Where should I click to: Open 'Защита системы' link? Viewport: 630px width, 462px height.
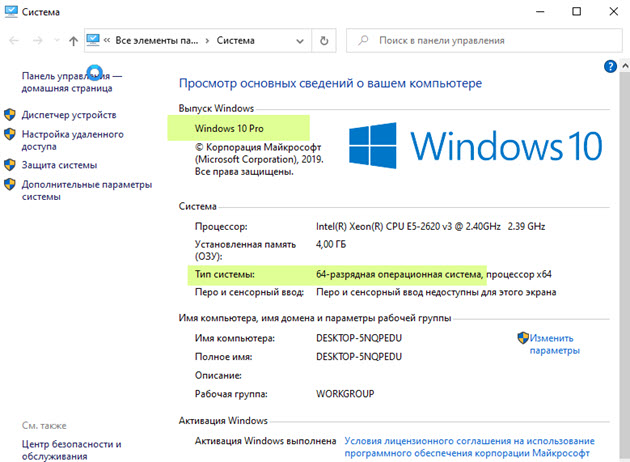coord(59,165)
